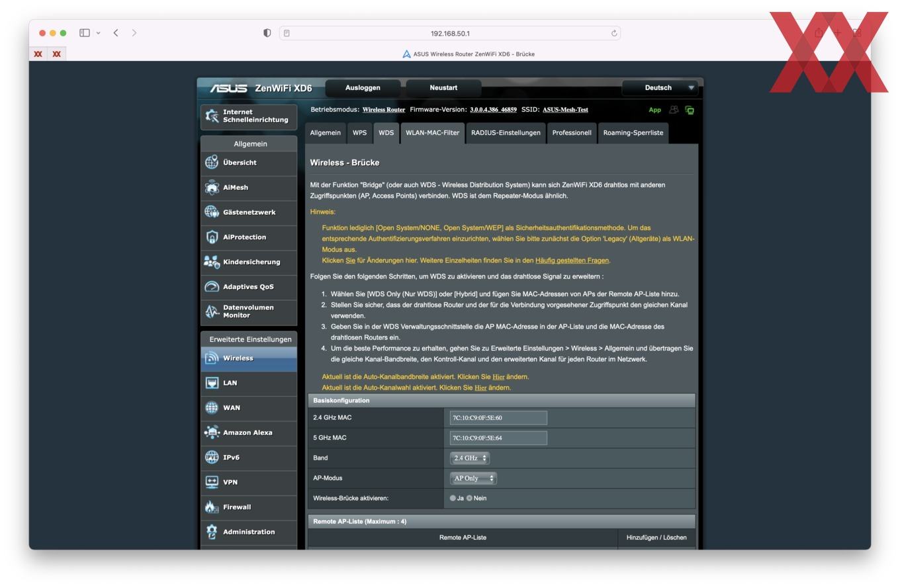Click the Wireless signal icon in sidebar
Screen dimensions: 900x588
click(212, 358)
